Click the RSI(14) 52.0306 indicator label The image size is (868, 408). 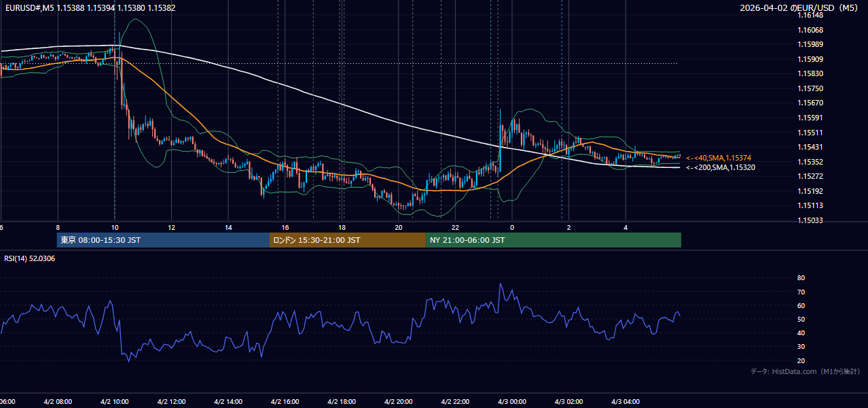pyautogui.click(x=30, y=258)
